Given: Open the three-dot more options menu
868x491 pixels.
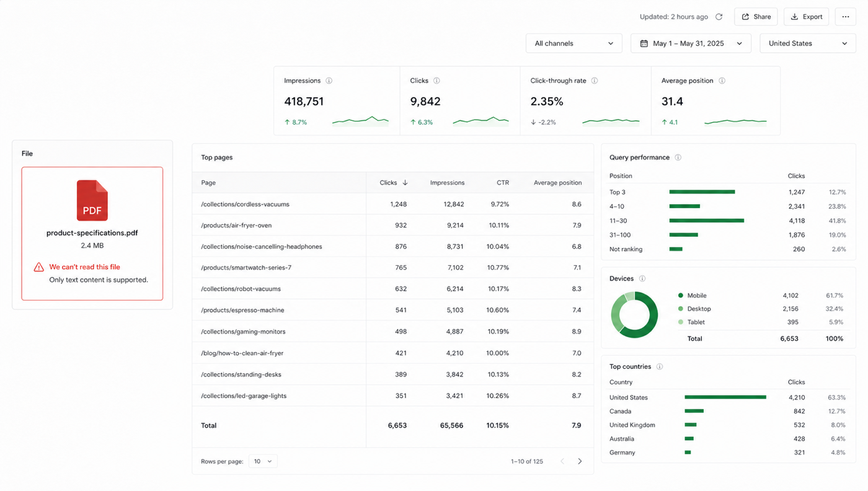Looking at the screenshot, I should 845,17.
